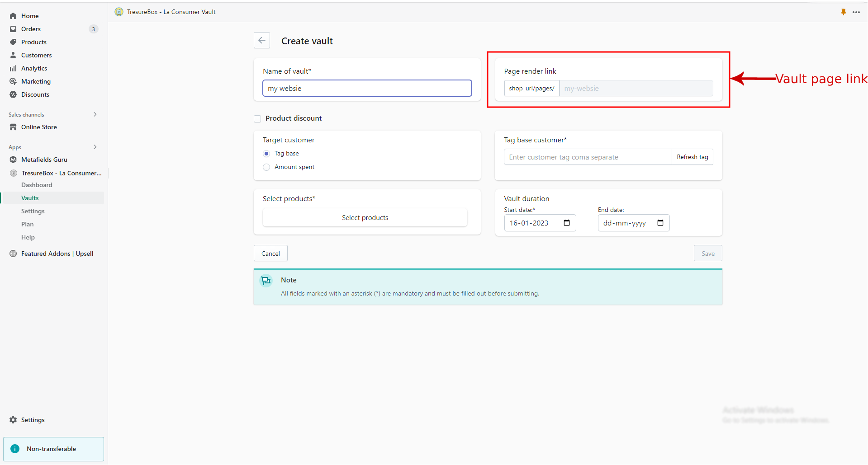
Task: Select the Amount spent radio option
Action: click(x=266, y=167)
